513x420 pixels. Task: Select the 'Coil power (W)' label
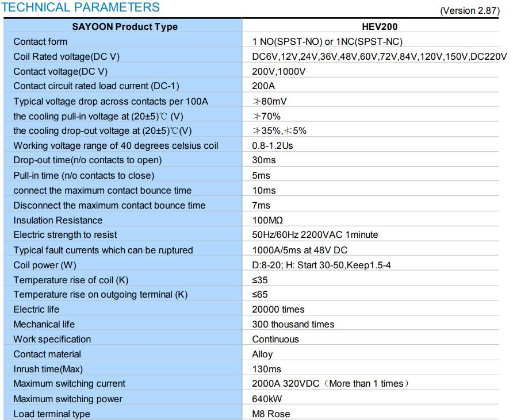click(45, 265)
